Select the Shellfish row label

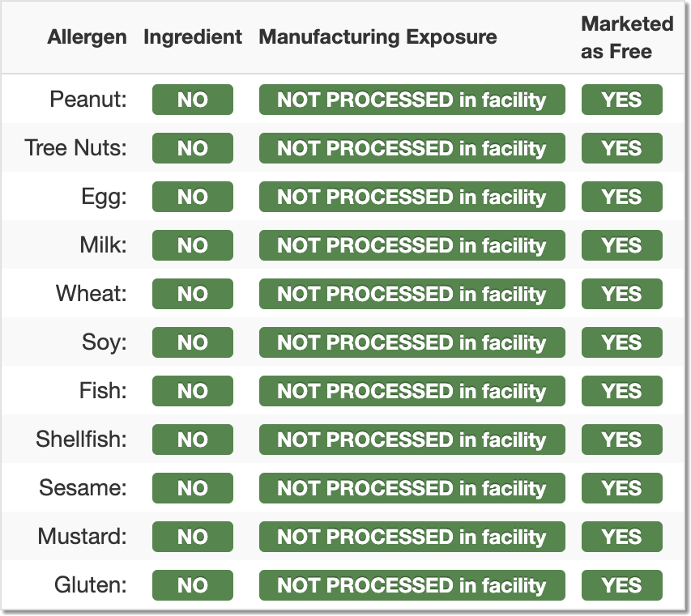coord(81,440)
